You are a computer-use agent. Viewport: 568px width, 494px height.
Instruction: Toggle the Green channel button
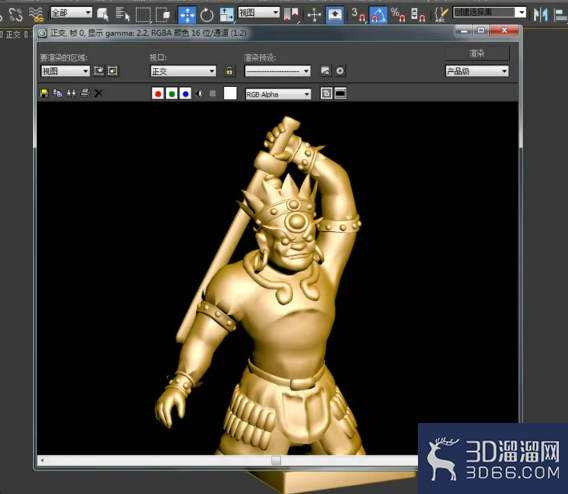coord(172,94)
